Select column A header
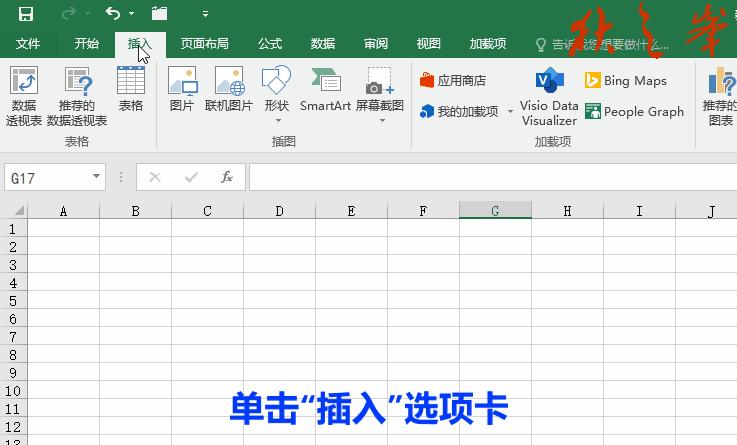The width and height of the screenshot is (737, 445). tap(63, 211)
